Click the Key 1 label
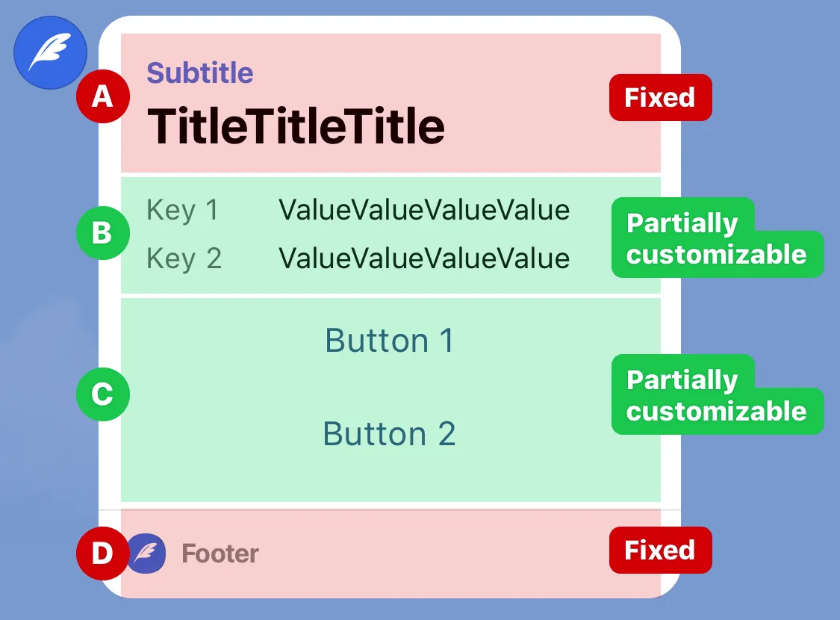Screen dimensions: 840x620 tap(183, 210)
